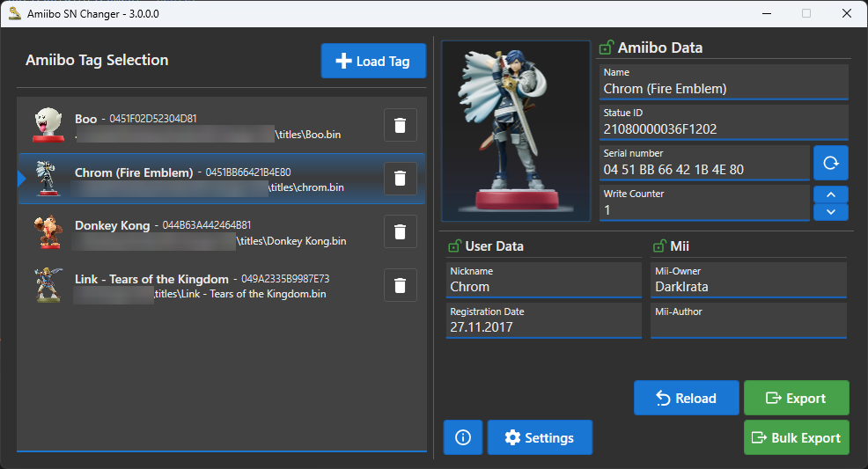The height and width of the screenshot is (469, 868).
Task: Click the Link serial 049A2335B9987E73 text
Action: coord(285,279)
